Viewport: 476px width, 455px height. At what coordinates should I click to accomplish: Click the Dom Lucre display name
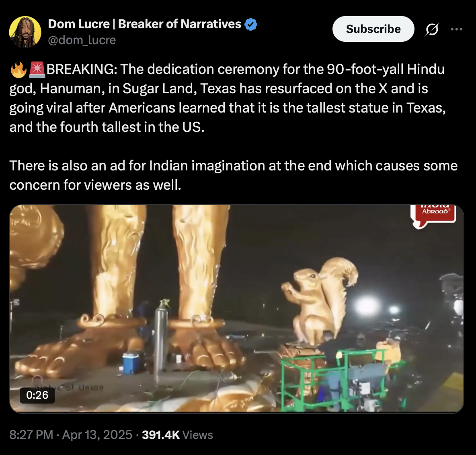[144, 24]
